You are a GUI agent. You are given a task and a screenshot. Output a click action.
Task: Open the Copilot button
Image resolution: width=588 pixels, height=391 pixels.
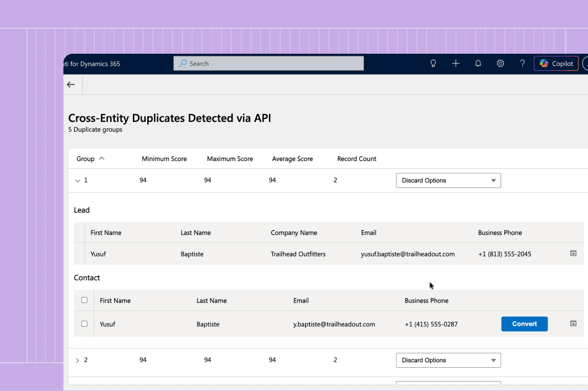[556, 64]
